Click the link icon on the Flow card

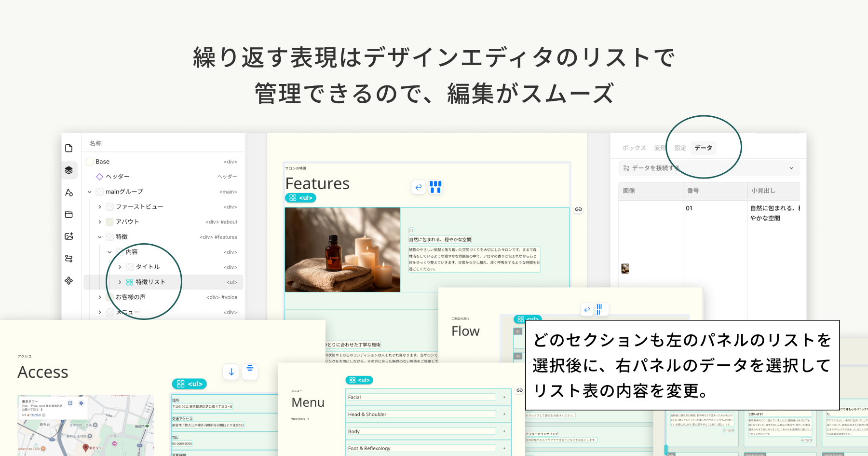pyautogui.click(x=519, y=390)
